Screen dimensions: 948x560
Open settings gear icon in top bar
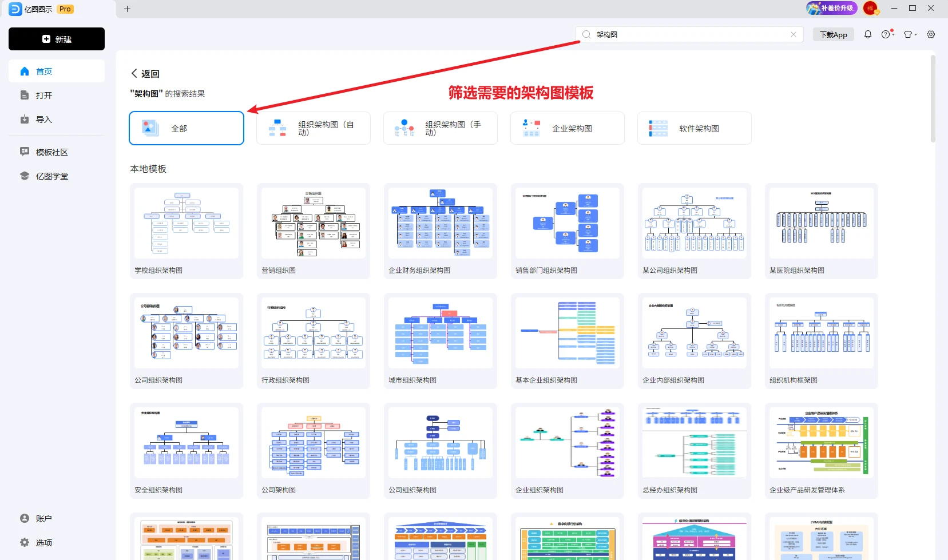(x=931, y=34)
